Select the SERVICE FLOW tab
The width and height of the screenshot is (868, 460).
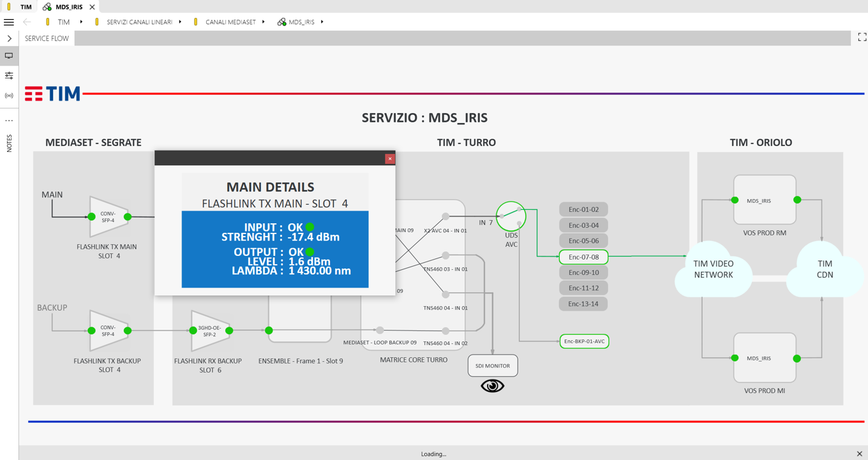click(x=47, y=38)
